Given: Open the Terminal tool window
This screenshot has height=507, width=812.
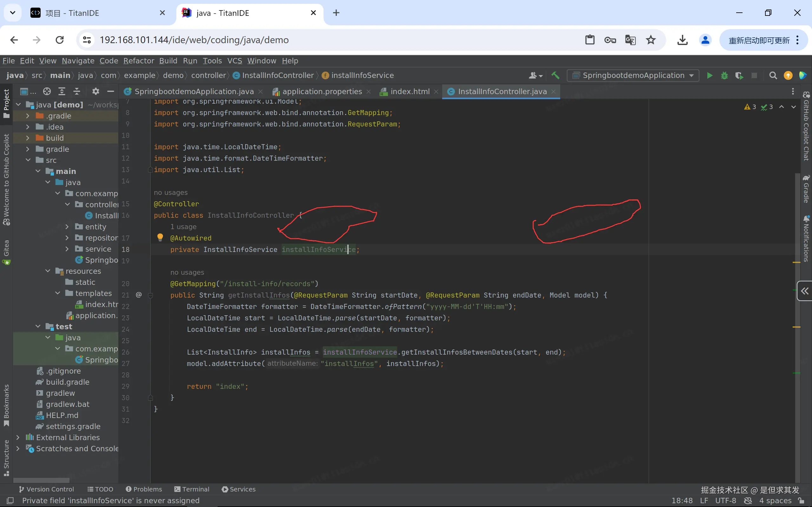Looking at the screenshot, I should (x=192, y=489).
